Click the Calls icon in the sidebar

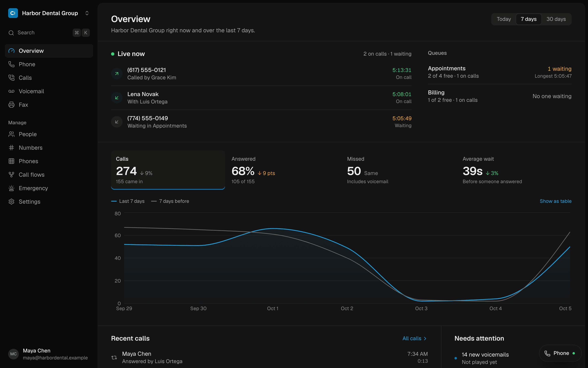point(11,78)
